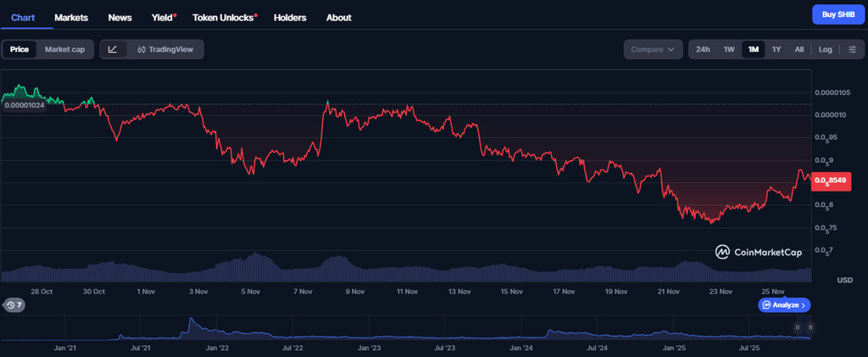This screenshot has width=868, height=357.
Task: Switch to TradingView candlestick chart
Action: point(165,49)
